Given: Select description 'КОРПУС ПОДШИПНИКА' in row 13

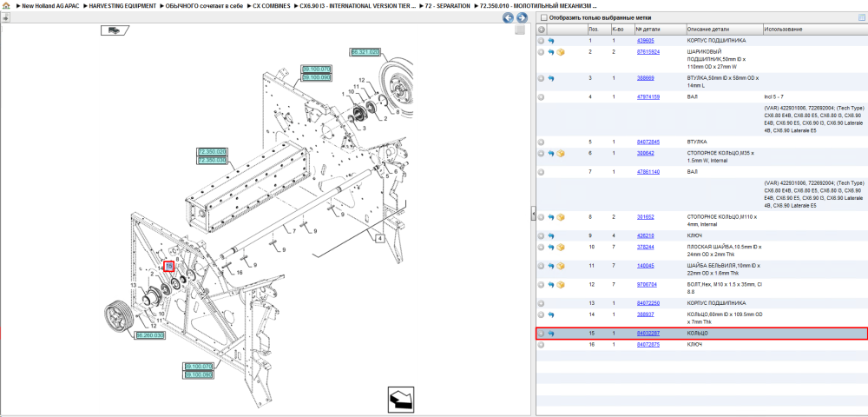Looking at the screenshot, I should coord(716,303).
